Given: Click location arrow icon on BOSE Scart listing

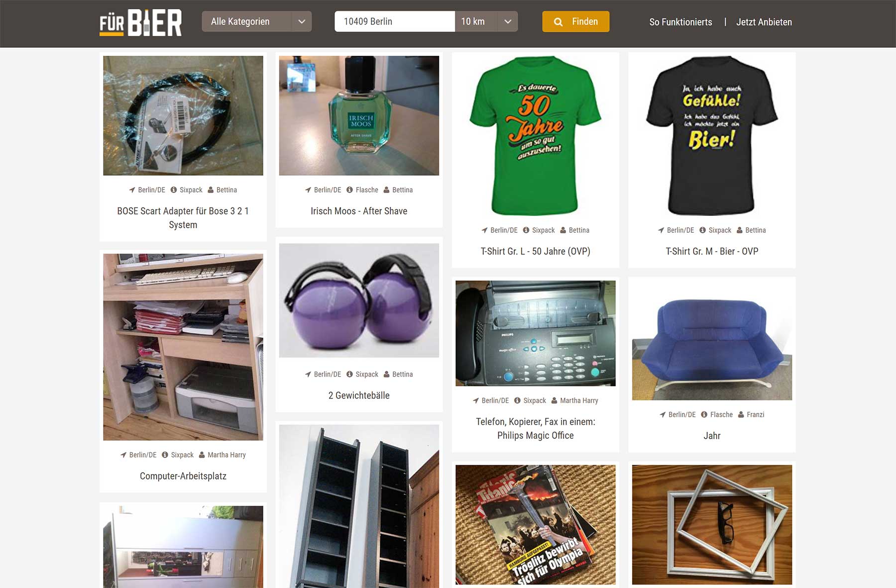Looking at the screenshot, I should [132, 190].
